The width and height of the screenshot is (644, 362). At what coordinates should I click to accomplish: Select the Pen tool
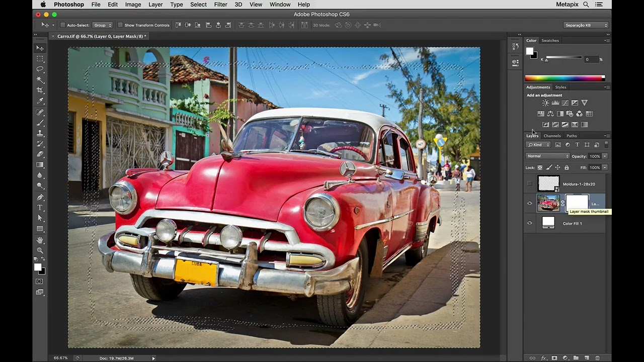click(x=40, y=198)
